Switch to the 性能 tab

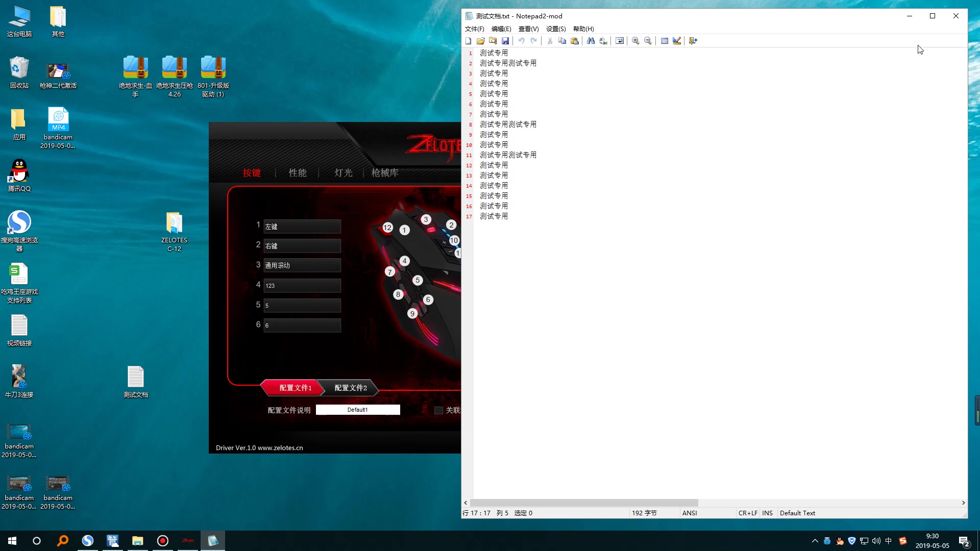pos(298,173)
